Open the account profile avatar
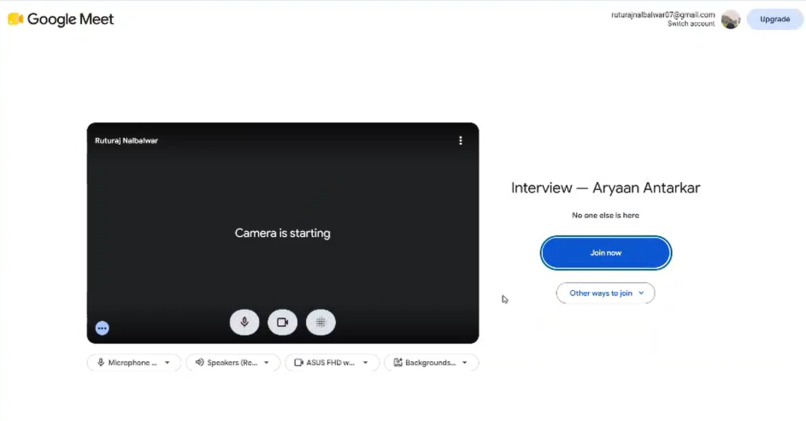The width and height of the screenshot is (806, 421). (x=730, y=20)
